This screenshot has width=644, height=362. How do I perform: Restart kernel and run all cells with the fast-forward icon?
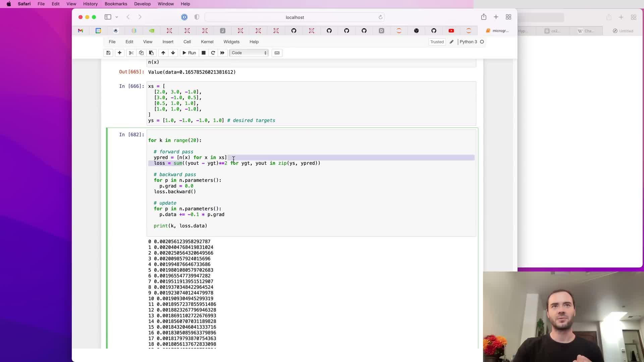(222, 53)
